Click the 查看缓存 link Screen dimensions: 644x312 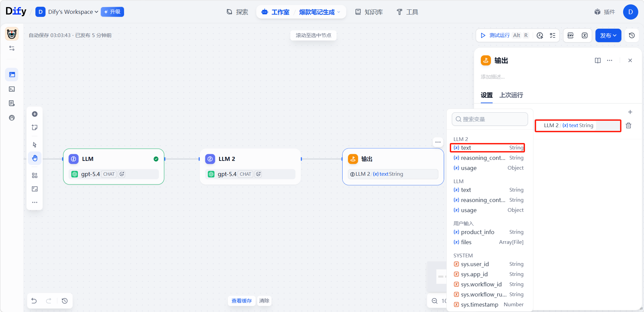[x=241, y=301]
